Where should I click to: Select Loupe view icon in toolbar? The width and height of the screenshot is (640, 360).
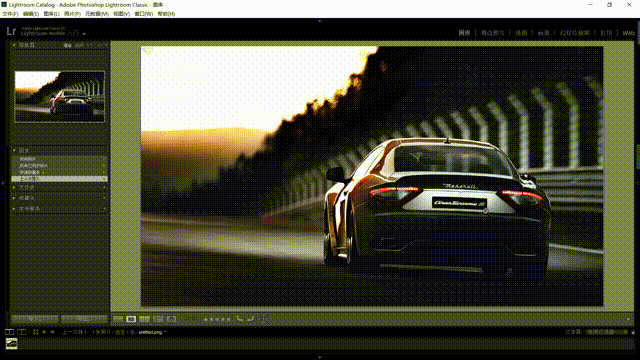click(x=131, y=319)
